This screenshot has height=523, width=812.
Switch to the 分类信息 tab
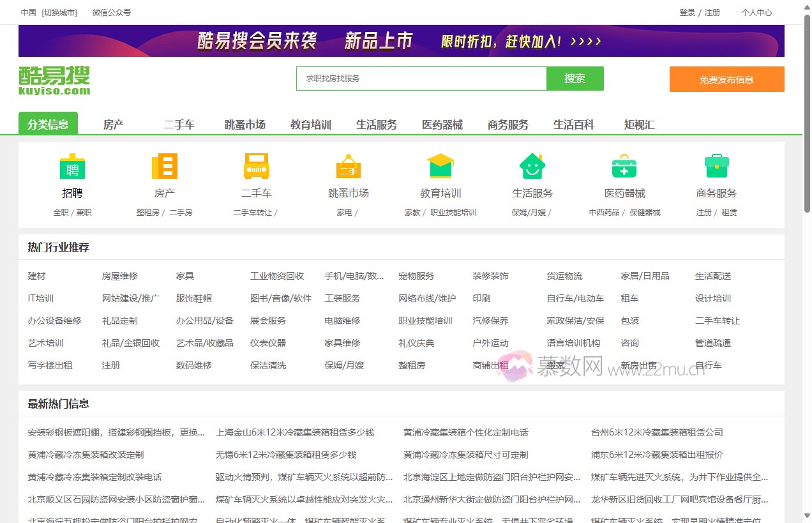coord(48,125)
